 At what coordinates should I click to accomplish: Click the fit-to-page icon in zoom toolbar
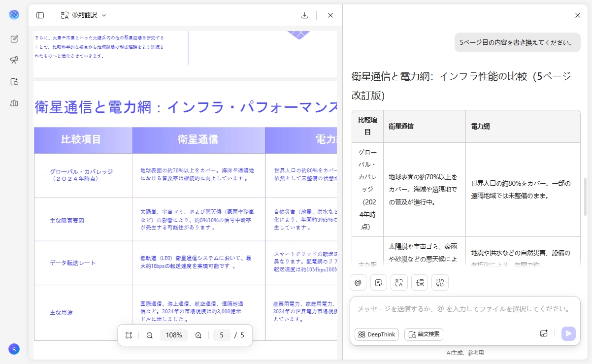[129, 335]
